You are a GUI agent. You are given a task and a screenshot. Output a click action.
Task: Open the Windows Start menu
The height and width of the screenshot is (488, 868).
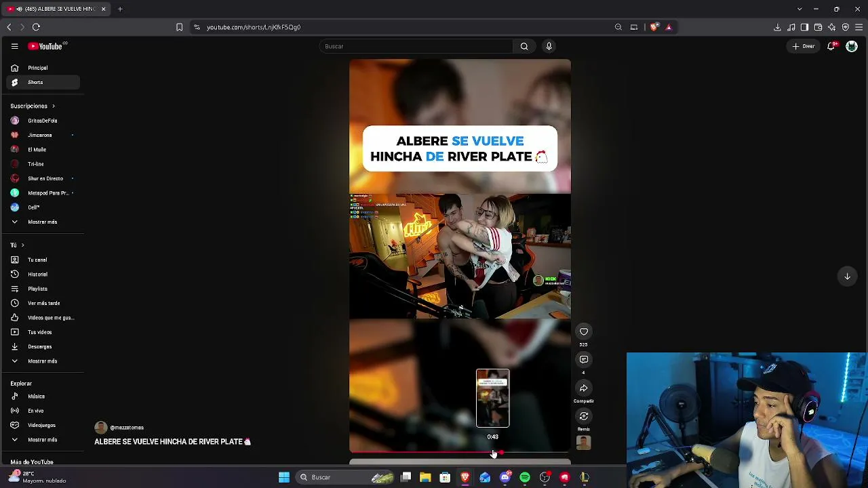(284, 477)
